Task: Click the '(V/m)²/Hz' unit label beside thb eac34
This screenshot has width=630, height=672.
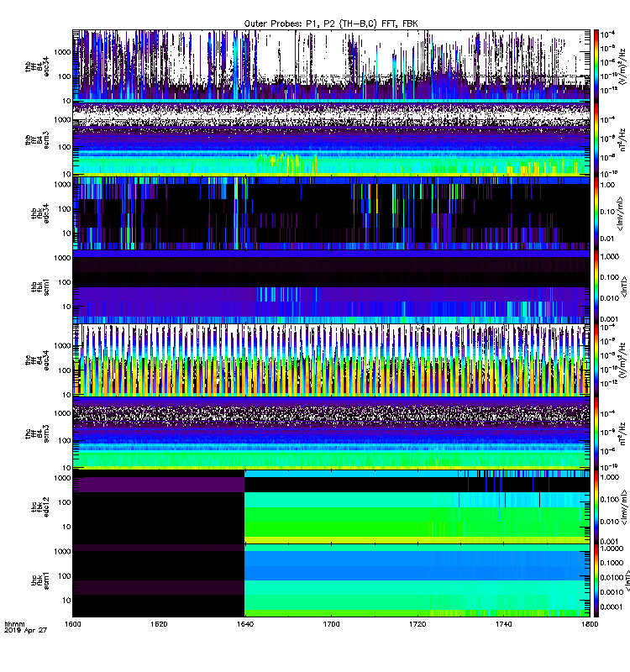Action: tap(623, 66)
